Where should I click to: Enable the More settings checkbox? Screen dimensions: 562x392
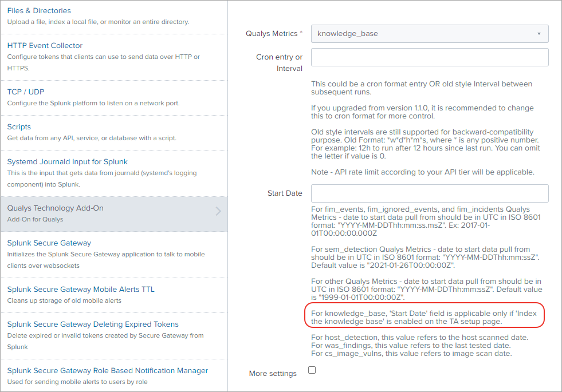click(x=312, y=370)
